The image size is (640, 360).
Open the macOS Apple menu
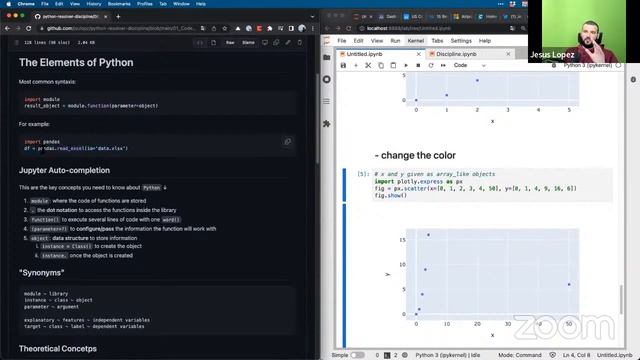8,4
